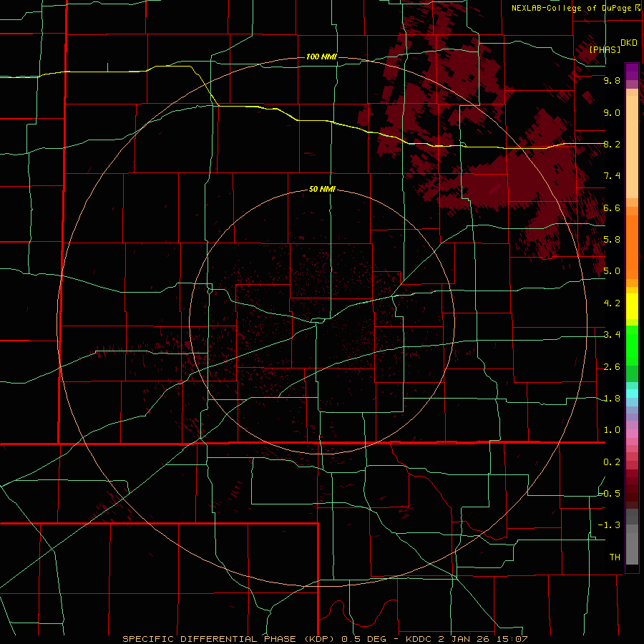Click the TH threshold label on scale
644x644 pixels.
tap(615, 557)
